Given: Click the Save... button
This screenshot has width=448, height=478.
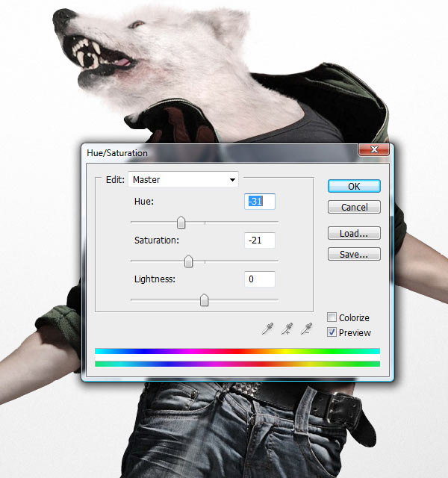Looking at the screenshot, I should tap(354, 254).
